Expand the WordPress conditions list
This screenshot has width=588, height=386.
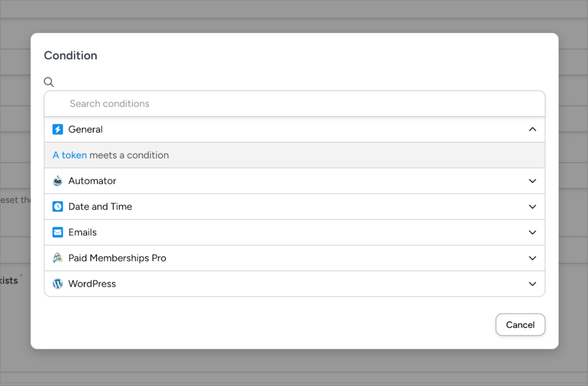coord(532,283)
